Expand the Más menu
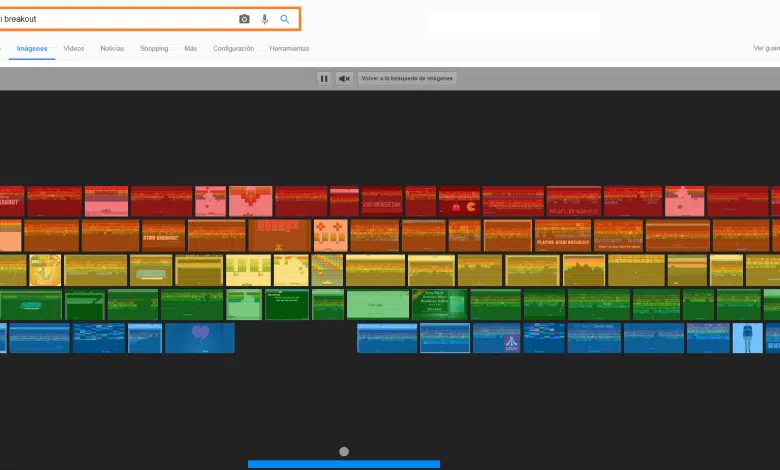 point(191,49)
